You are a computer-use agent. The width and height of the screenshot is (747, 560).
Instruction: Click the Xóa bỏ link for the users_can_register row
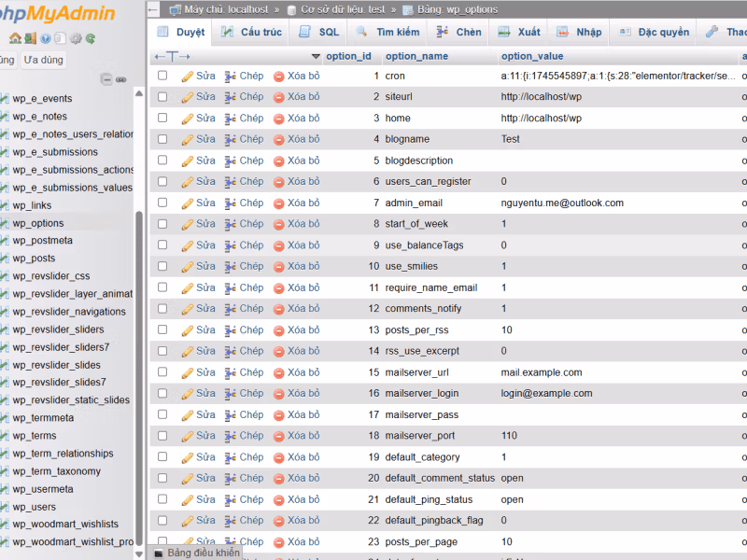click(303, 181)
